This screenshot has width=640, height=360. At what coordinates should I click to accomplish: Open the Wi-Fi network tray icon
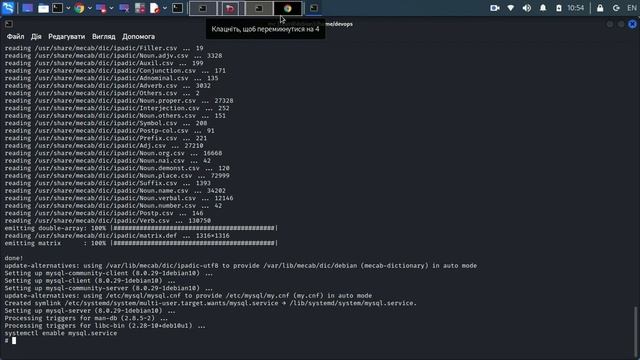(511, 8)
